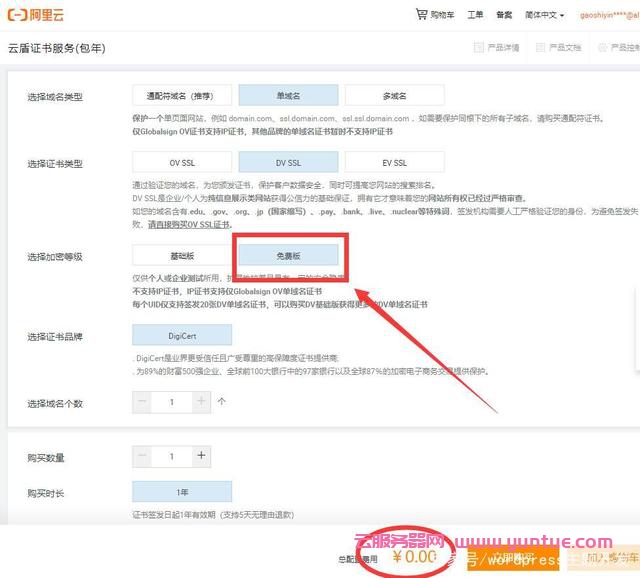Select 通配符域名 (推荐) domain type

click(181, 96)
